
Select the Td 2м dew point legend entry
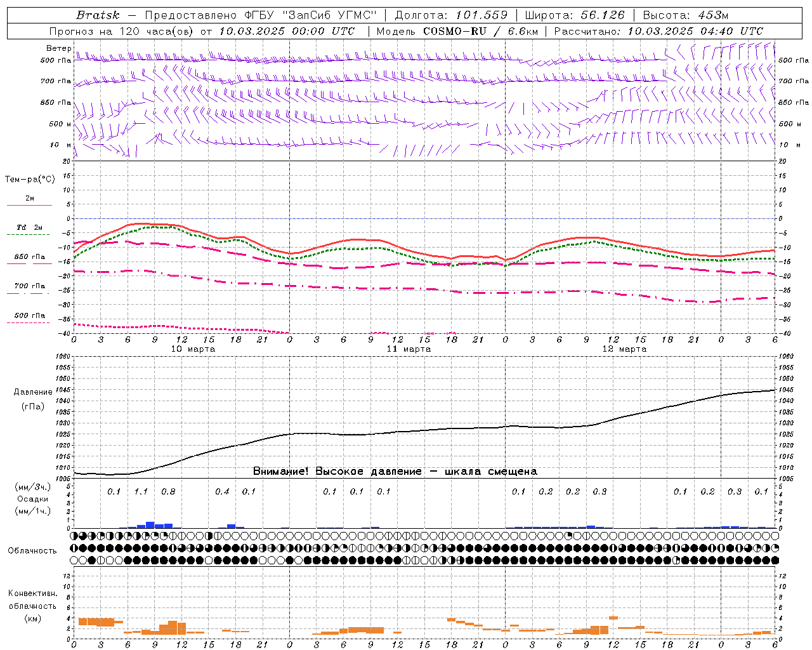30,227
